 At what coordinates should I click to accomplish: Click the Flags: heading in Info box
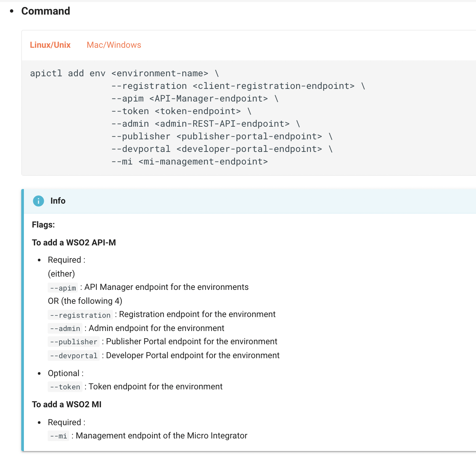43,225
